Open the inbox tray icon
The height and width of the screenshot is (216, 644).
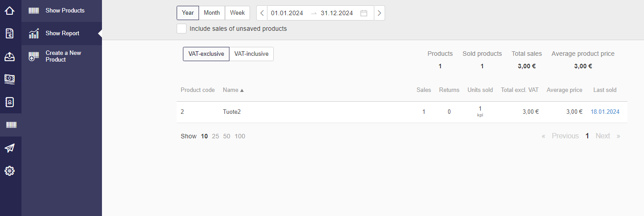coord(10,57)
